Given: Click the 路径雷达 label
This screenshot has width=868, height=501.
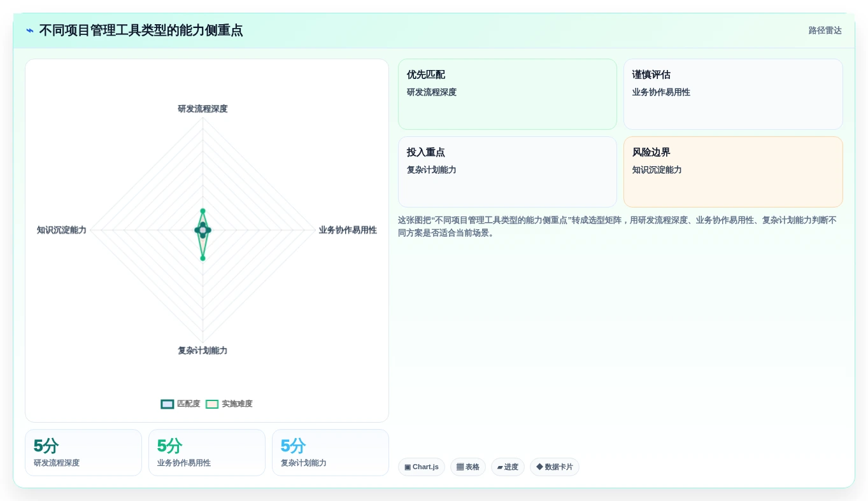Looking at the screenshot, I should tap(825, 31).
